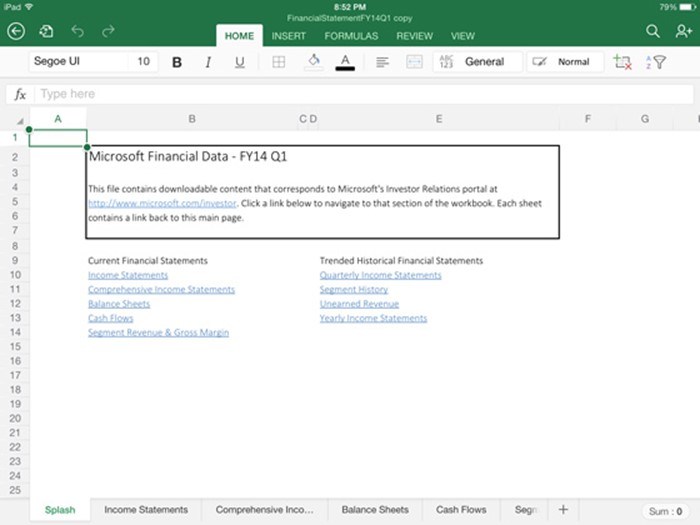The image size is (700, 525).
Task: Select the Splash sheet tab
Action: point(60,510)
